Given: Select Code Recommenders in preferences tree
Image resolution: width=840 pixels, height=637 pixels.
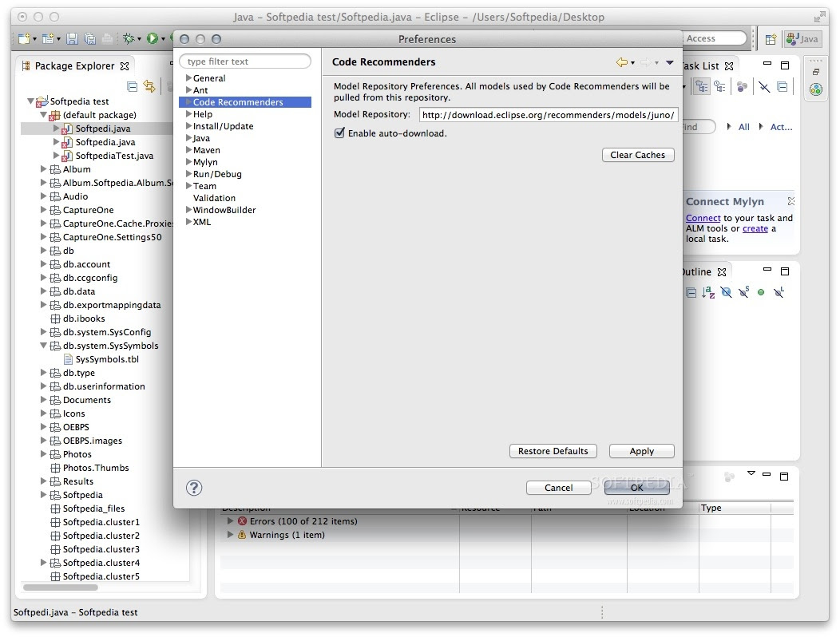Looking at the screenshot, I should click(x=245, y=102).
